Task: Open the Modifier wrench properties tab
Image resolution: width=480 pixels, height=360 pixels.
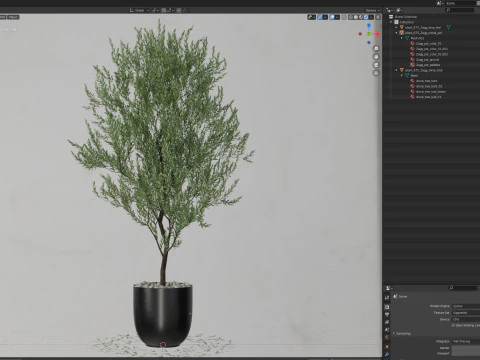Action: click(x=387, y=354)
